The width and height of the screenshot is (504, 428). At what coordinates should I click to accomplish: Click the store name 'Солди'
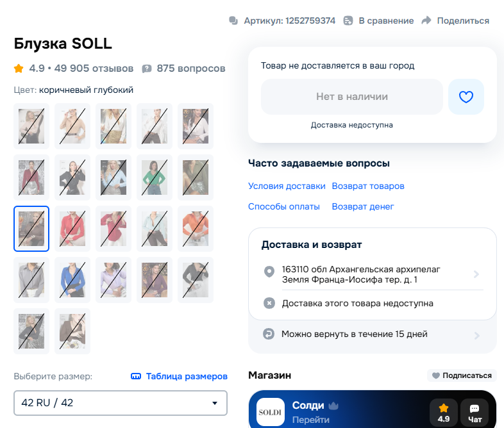click(x=308, y=405)
